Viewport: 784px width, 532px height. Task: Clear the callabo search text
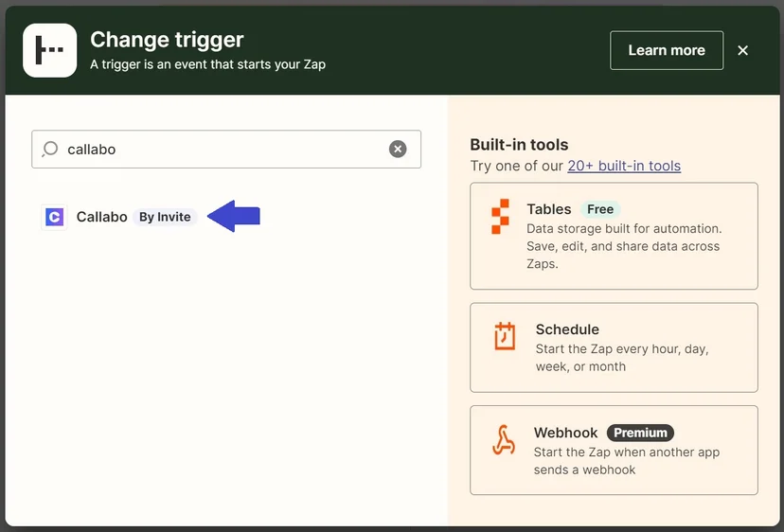(x=398, y=149)
